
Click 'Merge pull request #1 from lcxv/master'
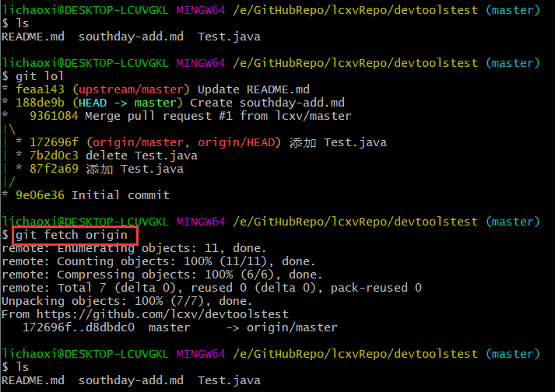pos(219,116)
